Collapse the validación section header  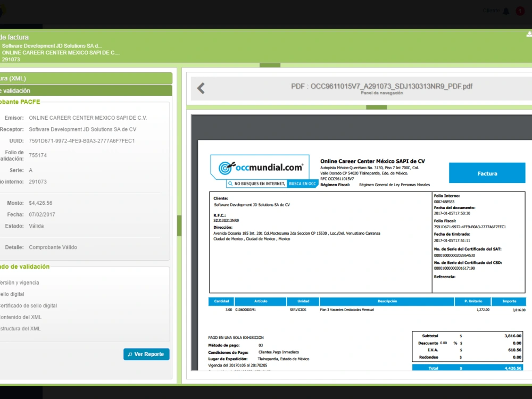86,90
